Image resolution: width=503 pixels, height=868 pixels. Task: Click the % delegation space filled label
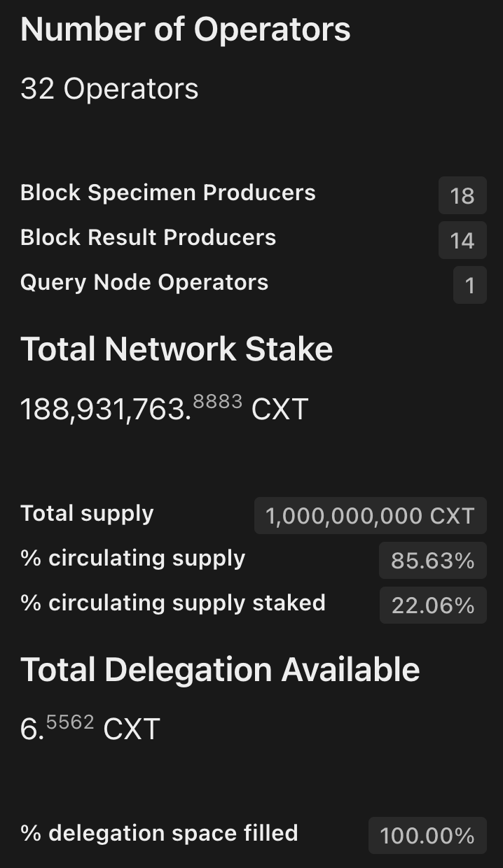tap(160, 833)
